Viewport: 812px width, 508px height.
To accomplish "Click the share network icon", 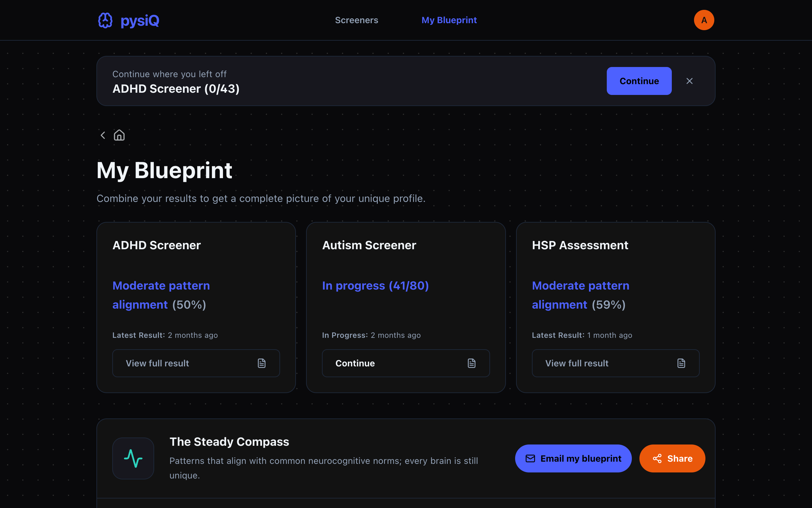I will point(657,458).
